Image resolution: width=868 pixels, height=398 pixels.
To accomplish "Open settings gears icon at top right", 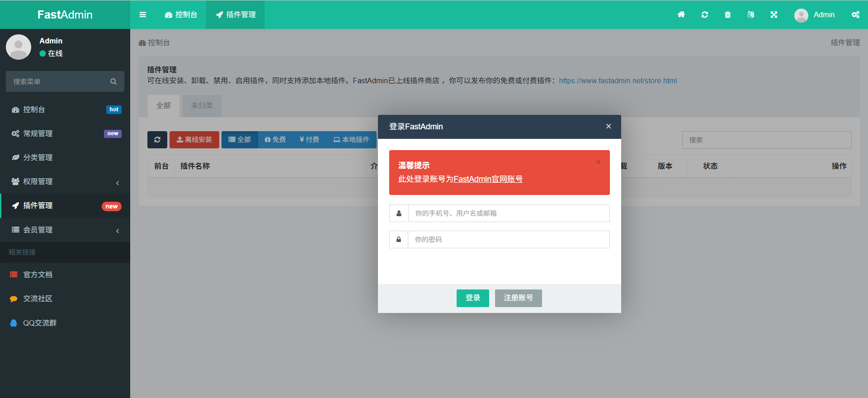I will tap(855, 14).
